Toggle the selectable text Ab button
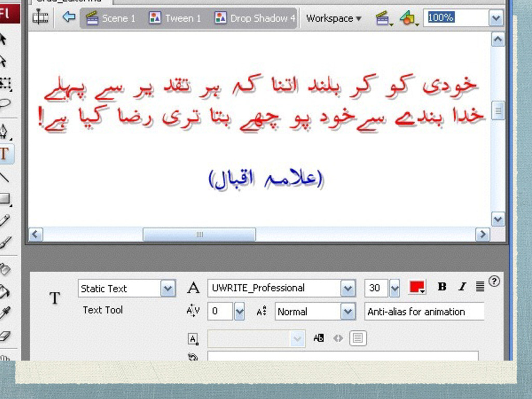This screenshot has height=399, width=532. (318, 338)
